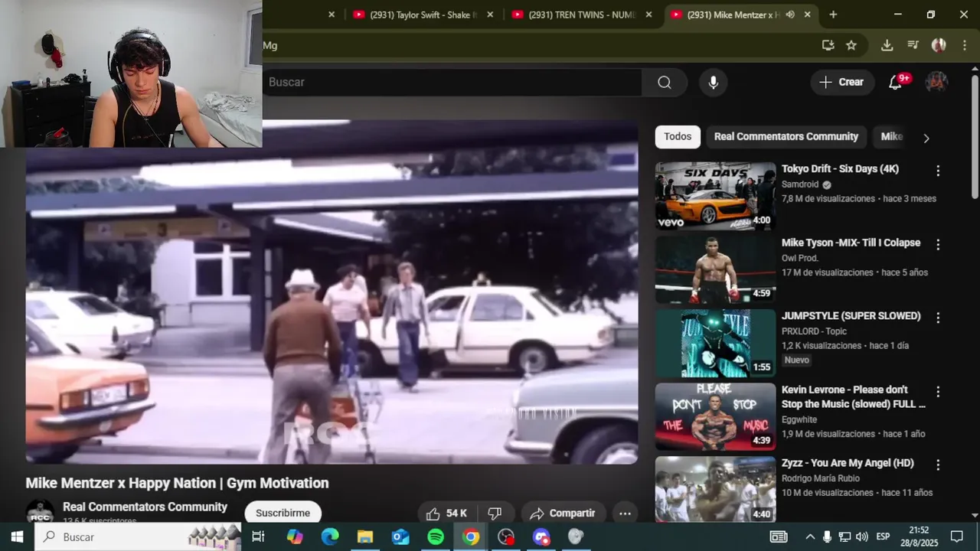
Task: Click the Windows taskbar Buscar search box
Action: [x=138, y=537]
